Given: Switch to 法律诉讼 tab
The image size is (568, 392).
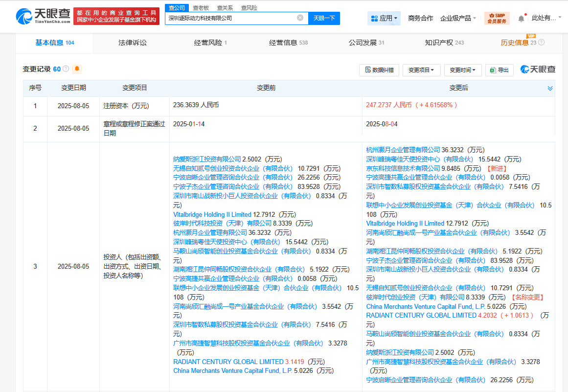Looking at the screenshot, I should click(133, 43).
